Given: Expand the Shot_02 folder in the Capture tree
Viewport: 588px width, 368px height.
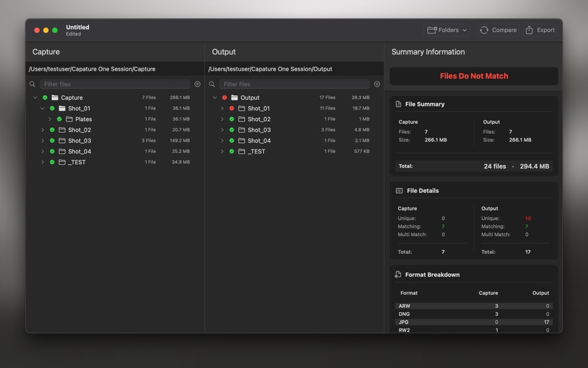Looking at the screenshot, I should [43, 129].
